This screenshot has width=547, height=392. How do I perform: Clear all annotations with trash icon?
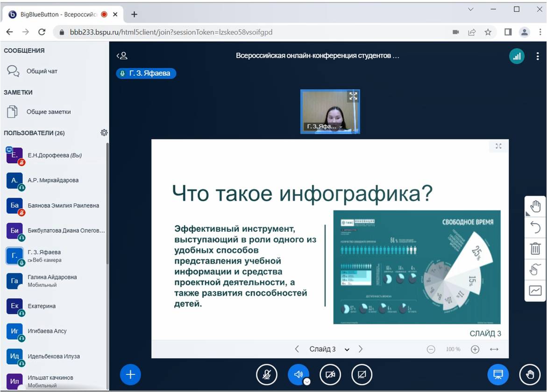[x=535, y=248]
